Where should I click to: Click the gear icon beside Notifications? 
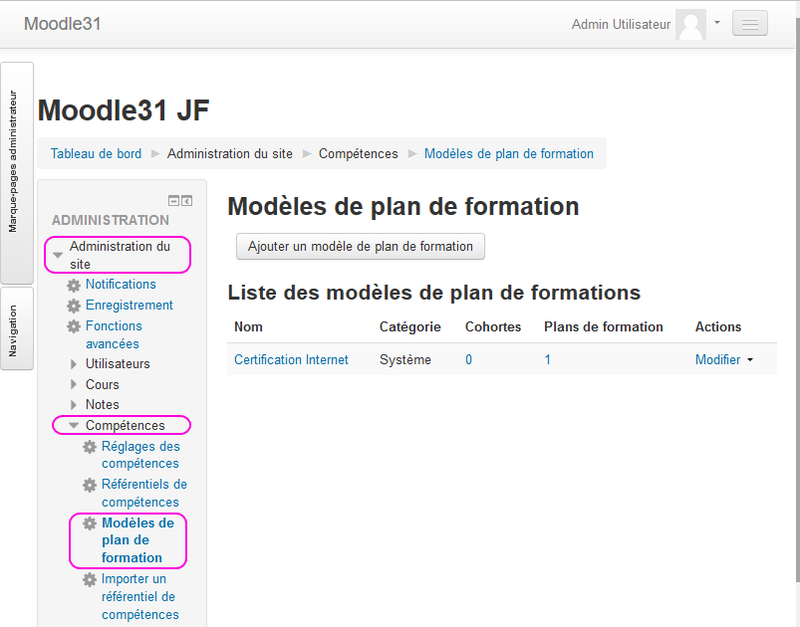73,285
